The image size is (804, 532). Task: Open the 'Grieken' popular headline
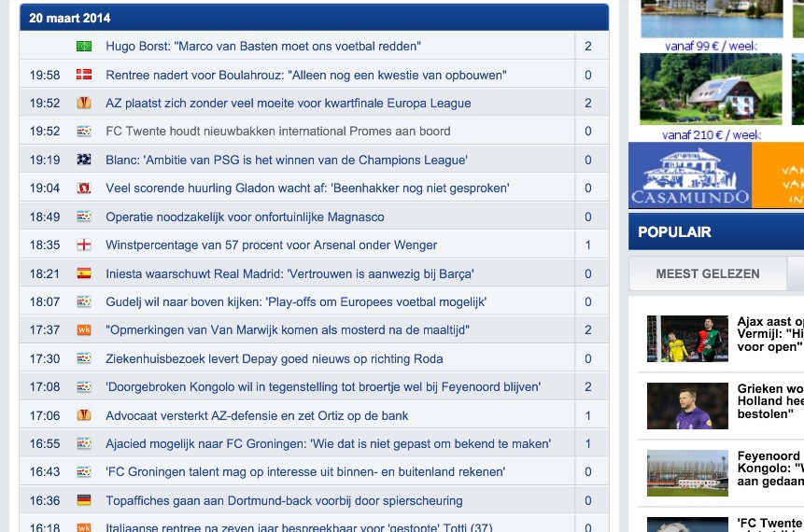(770, 401)
